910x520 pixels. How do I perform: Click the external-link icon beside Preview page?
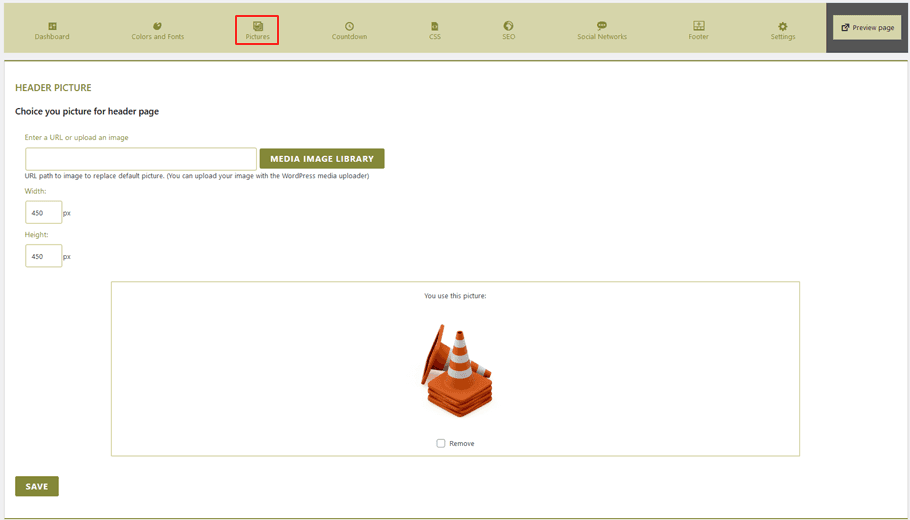click(x=845, y=28)
